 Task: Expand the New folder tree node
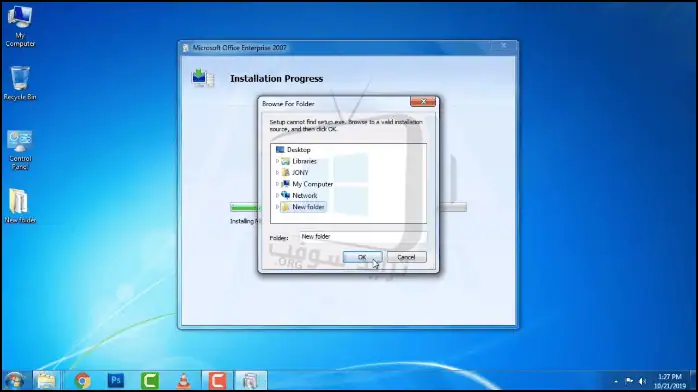277,207
